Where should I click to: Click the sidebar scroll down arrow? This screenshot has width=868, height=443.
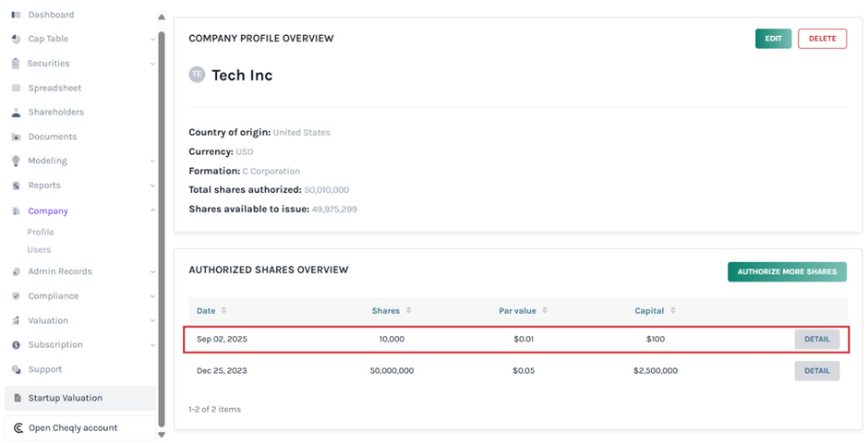pos(161,435)
